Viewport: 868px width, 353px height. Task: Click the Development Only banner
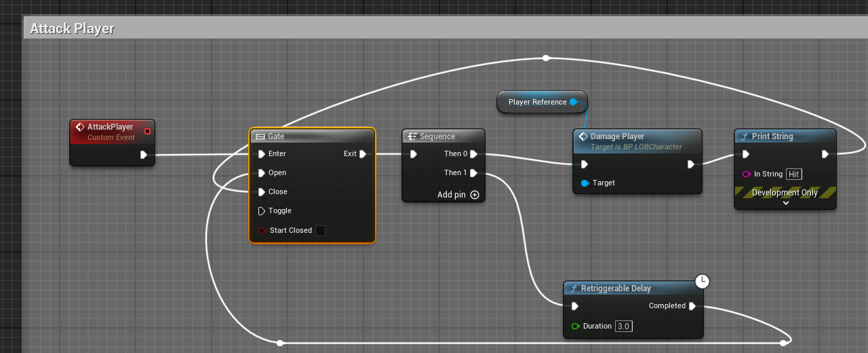[785, 193]
